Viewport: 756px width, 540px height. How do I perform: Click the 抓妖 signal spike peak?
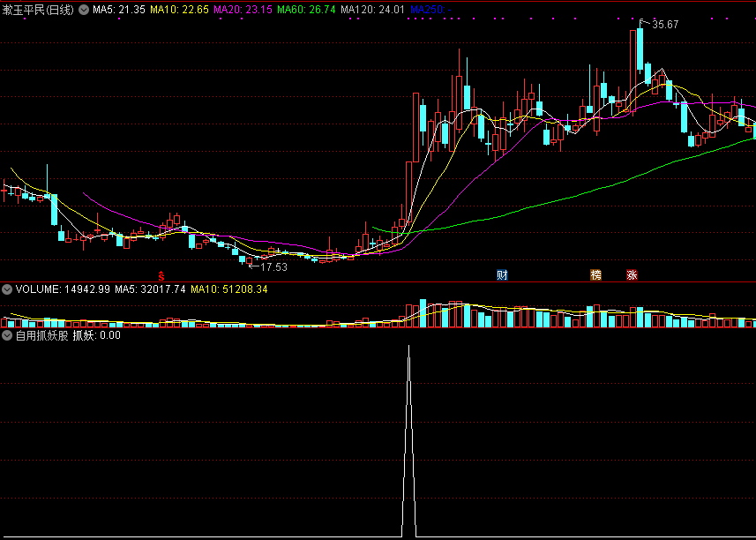coord(408,347)
